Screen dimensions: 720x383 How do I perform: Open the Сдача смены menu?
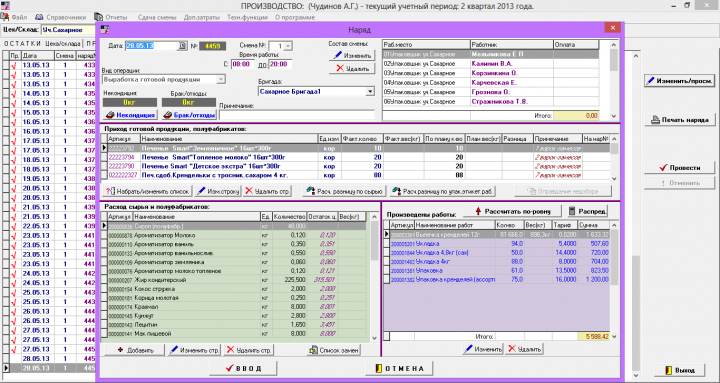[x=157, y=17]
